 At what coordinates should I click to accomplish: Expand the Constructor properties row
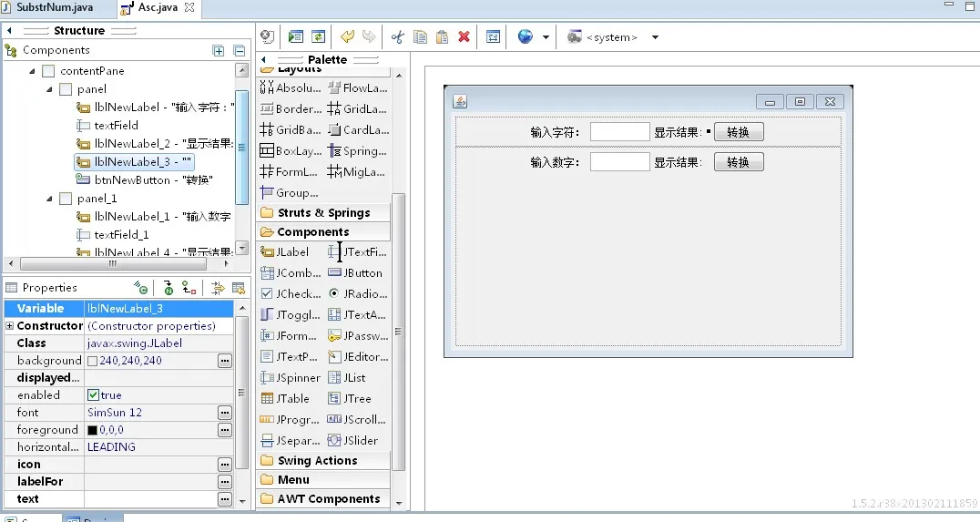(x=10, y=326)
